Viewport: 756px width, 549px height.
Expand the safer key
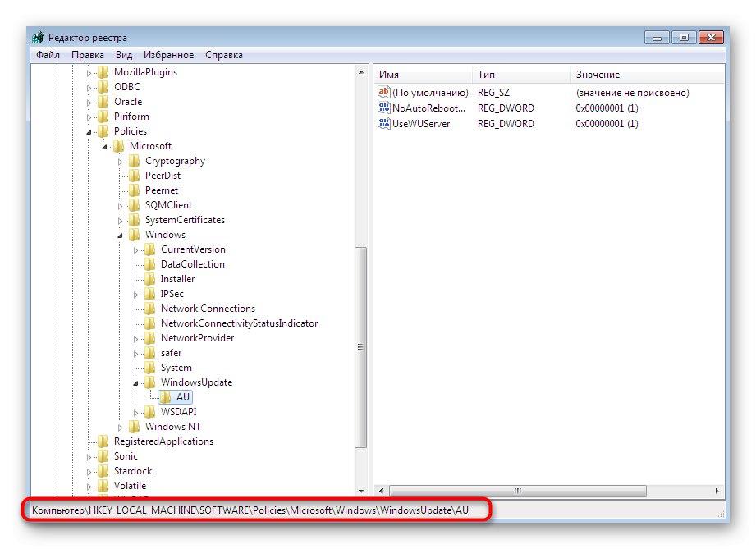tap(135, 354)
